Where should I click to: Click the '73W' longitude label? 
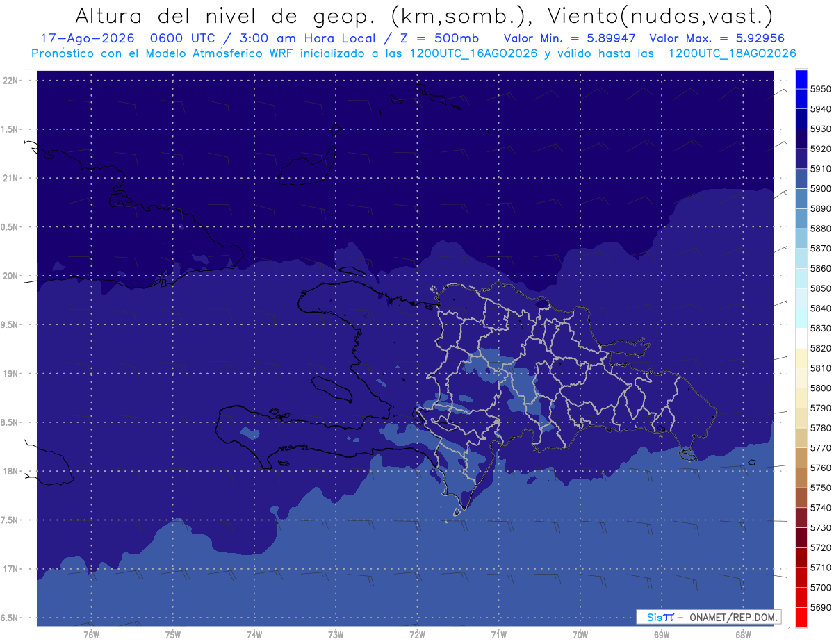click(x=336, y=634)
